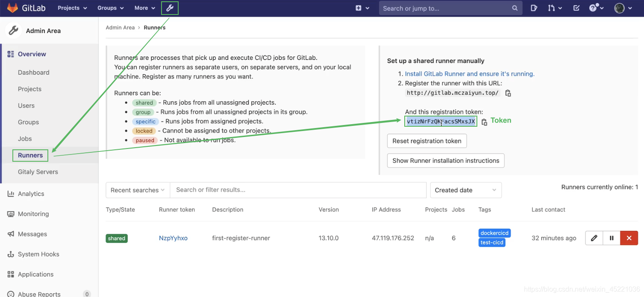Click Admin Area breadcrumb link

[120, 27]
